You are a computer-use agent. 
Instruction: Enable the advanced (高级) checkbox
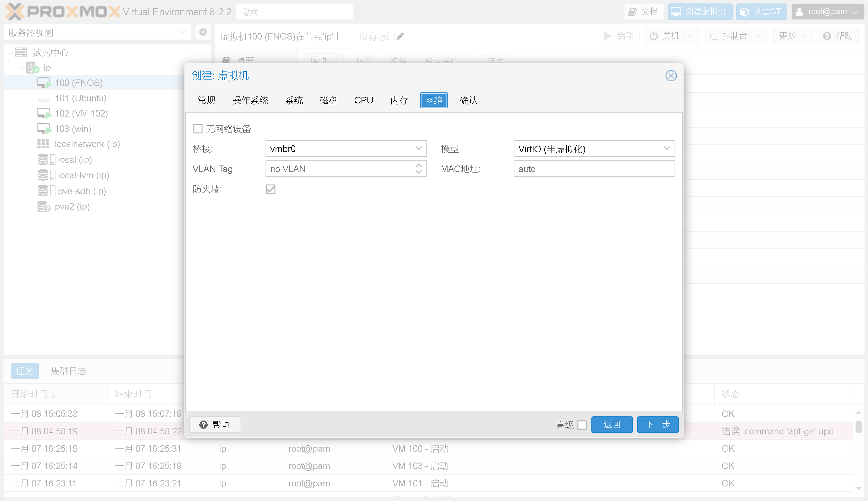point(582,425)
